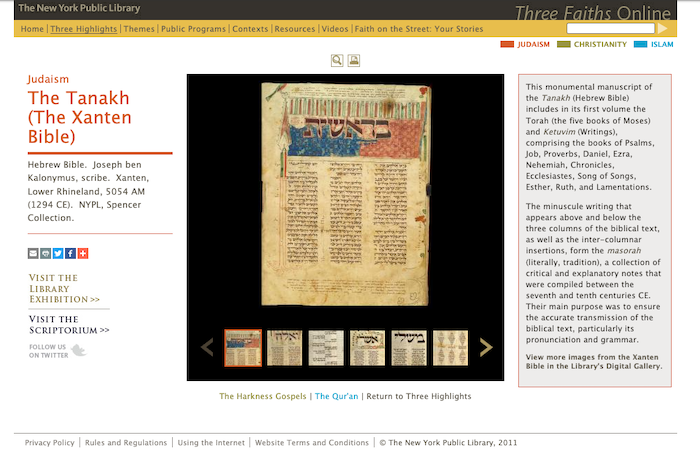Select the sixth thumbnail with diamond patterns
Image resolution: width=700 pixels, height=464 pixels.
450,348
